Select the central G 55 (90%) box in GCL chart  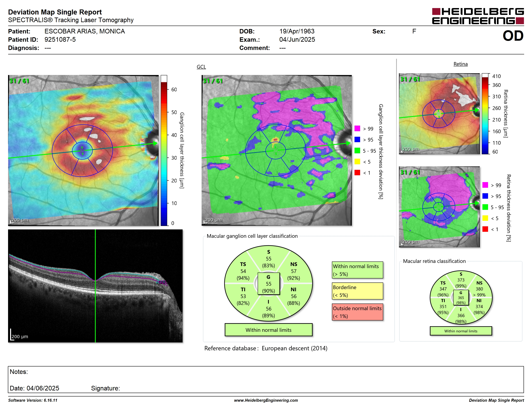click(268, 284)
